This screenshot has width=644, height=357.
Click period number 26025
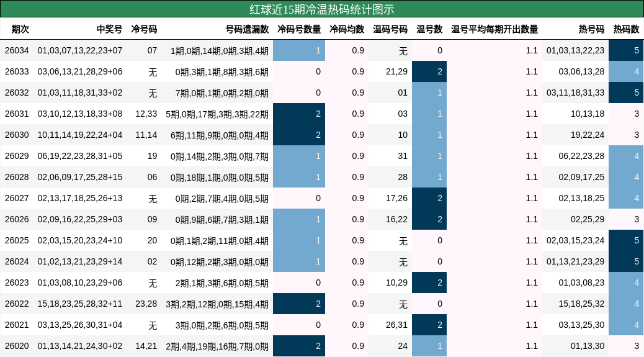tap(17, 240)
